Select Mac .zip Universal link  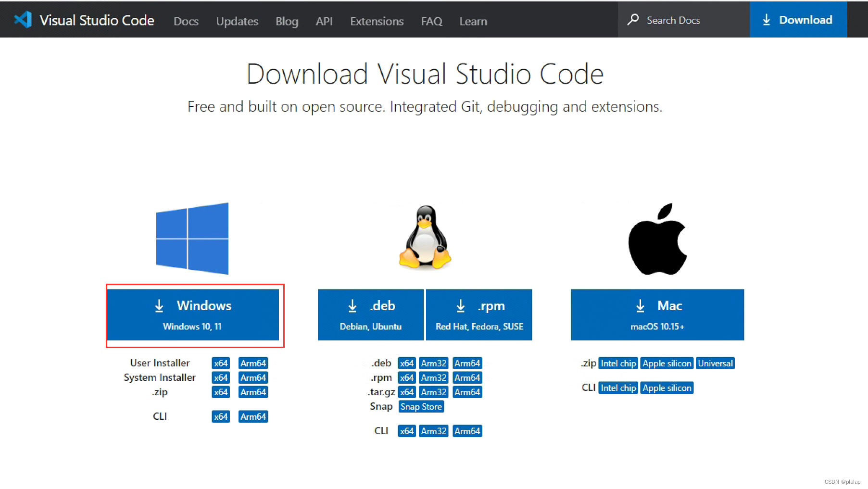(x=716, y=363)
